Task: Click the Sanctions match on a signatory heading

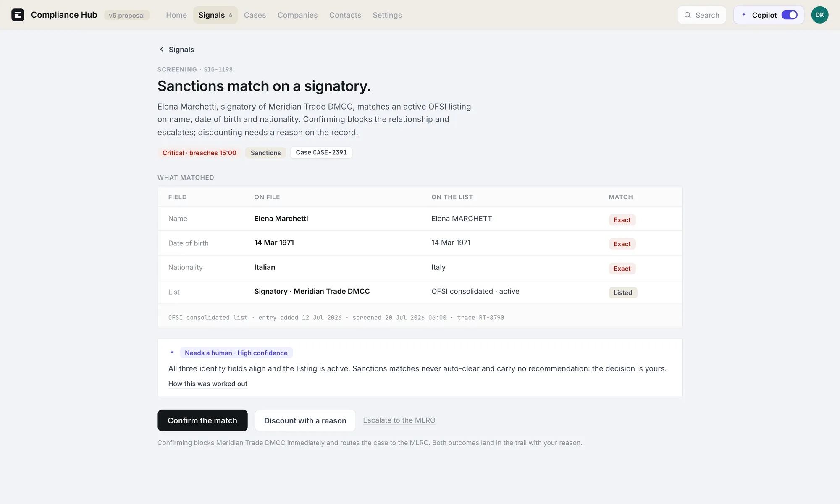Action: pos(264,86)
